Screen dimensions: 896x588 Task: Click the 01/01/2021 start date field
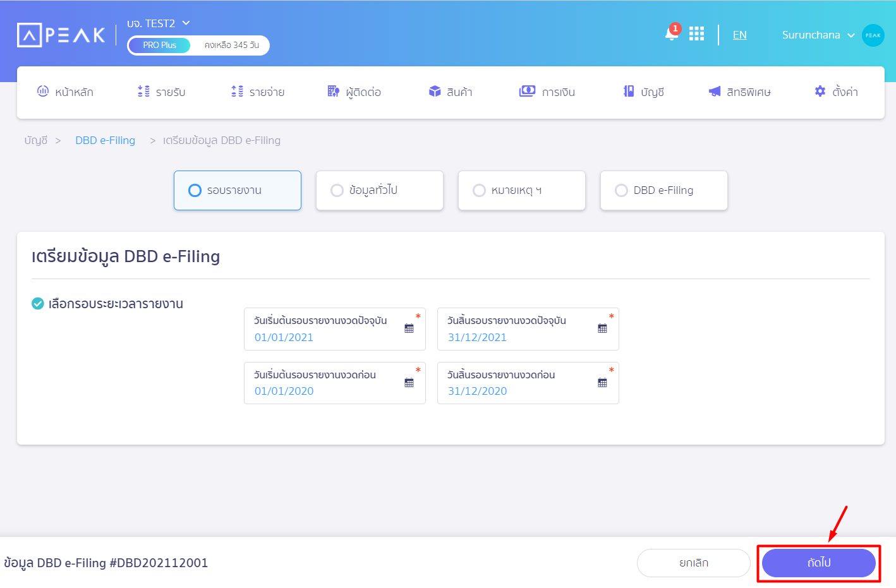coord(335,329)
